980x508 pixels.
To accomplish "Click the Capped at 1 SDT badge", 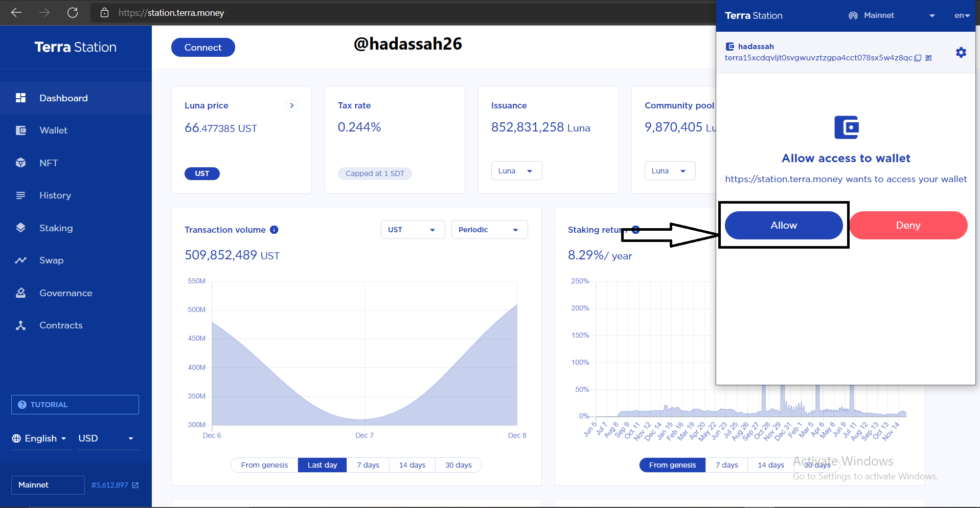I will click(x=375, y=173).
